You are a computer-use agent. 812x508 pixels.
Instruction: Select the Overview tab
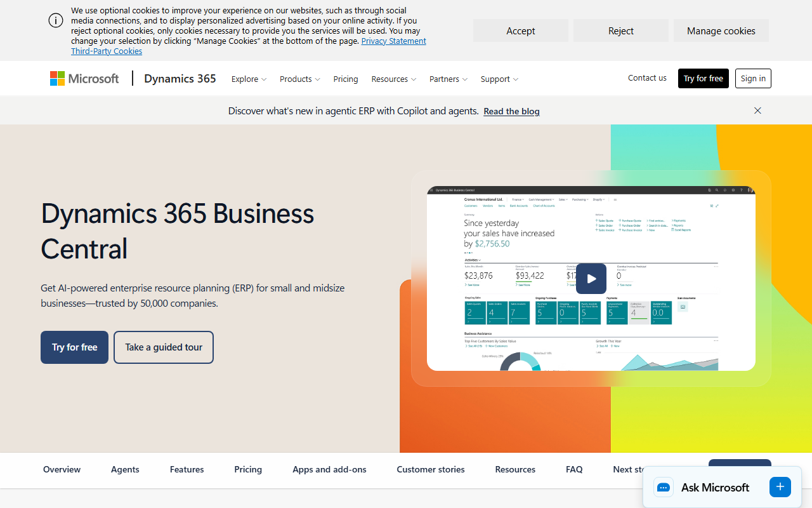(62, 469)
